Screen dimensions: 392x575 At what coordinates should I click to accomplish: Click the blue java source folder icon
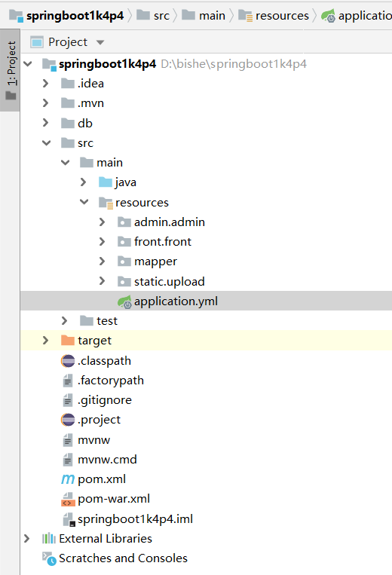[106, 182]
